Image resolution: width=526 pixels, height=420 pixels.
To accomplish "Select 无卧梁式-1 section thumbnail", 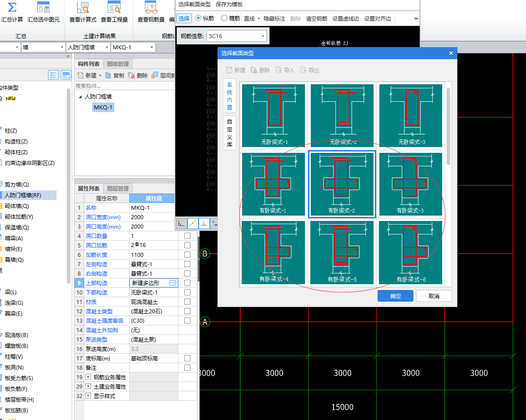I will 274,115.
